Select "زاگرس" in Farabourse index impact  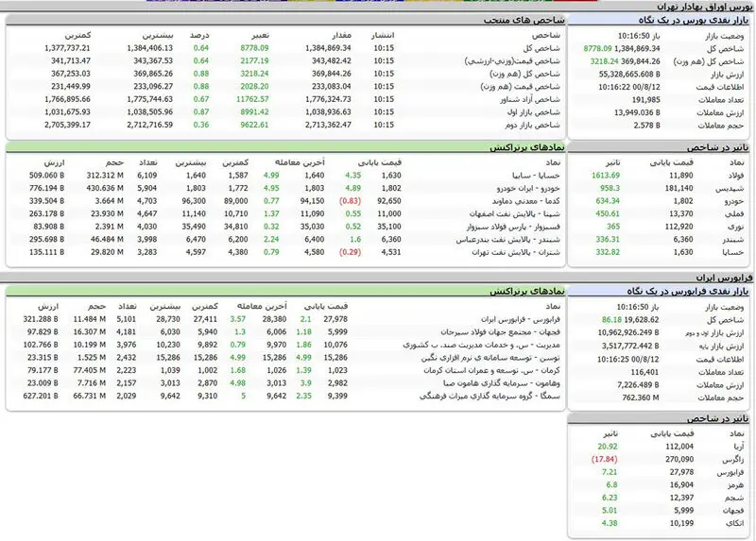[735, 460]
